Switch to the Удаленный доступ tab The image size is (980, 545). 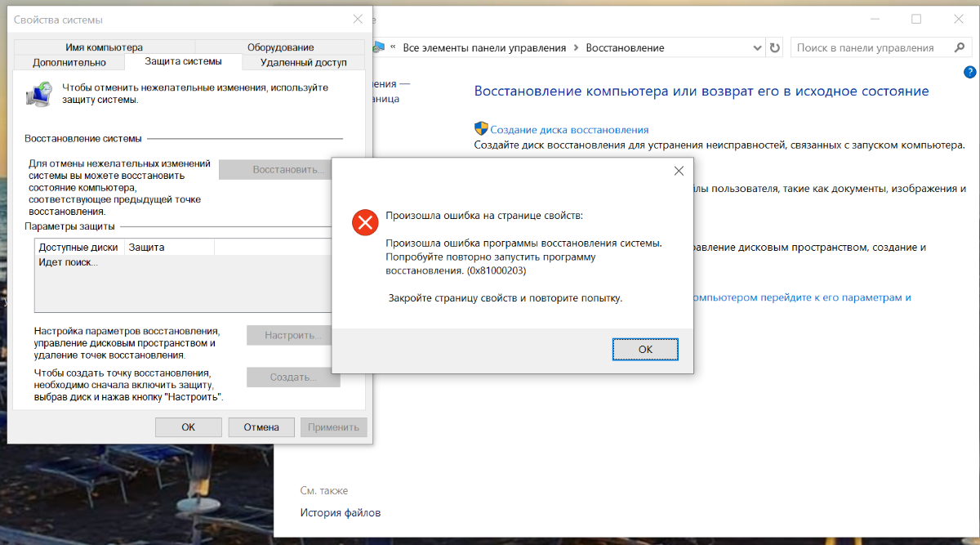[x=304, y=62]
